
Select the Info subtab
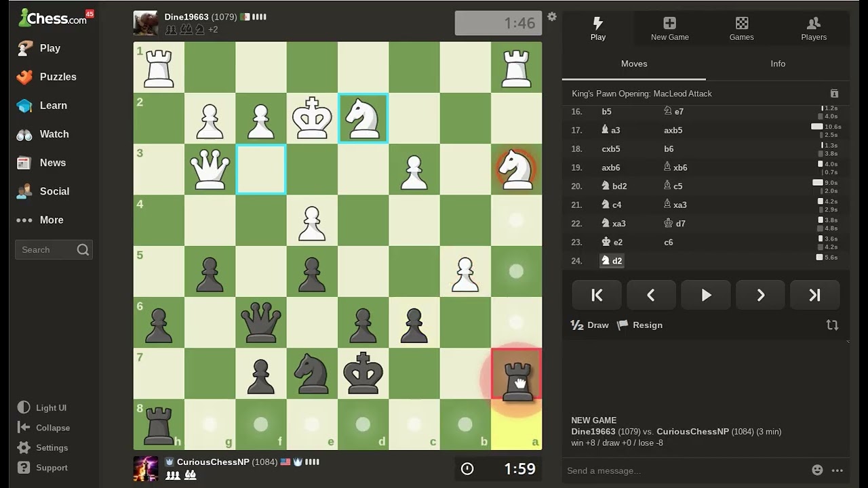point(778,64)
